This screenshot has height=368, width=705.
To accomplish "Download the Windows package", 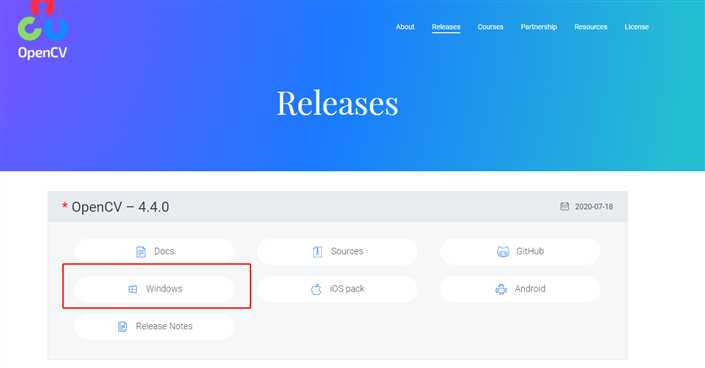I will pos(155,288).
